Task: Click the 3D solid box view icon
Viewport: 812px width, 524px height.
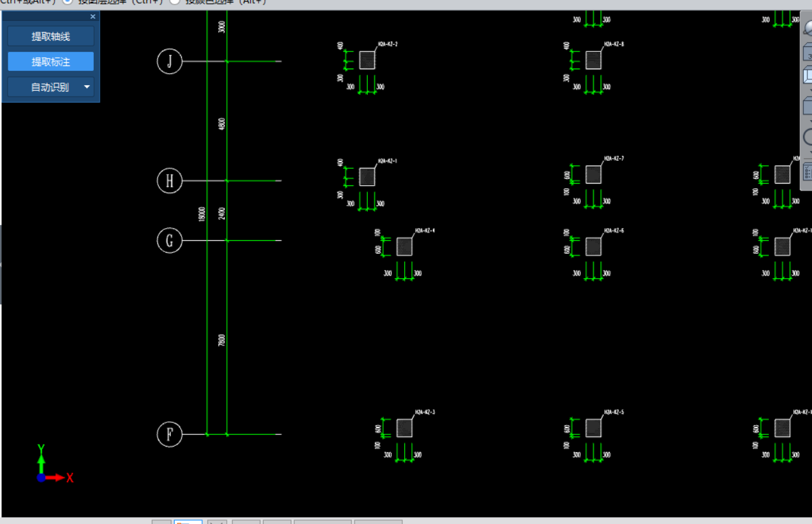Action: click(x=808, y=53)
